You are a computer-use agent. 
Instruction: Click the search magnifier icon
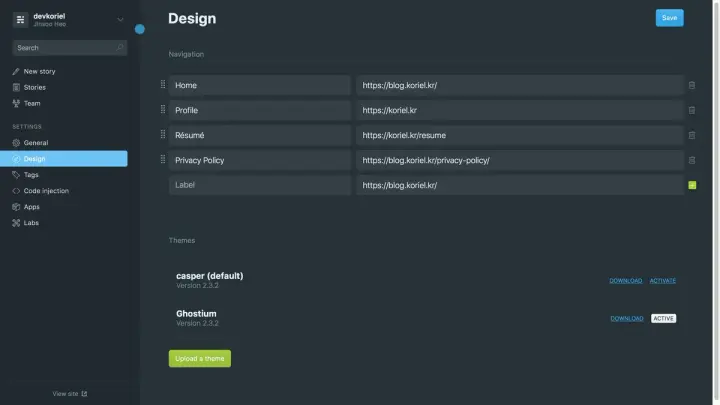(120, 47)
